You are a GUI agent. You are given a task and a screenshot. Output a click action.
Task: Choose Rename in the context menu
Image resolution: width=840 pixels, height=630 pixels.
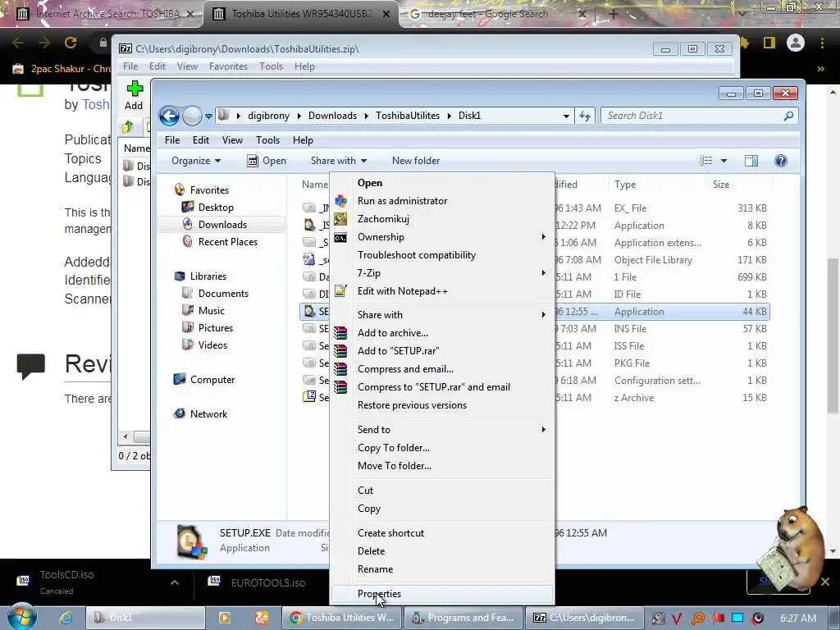(x=442, y=569)
